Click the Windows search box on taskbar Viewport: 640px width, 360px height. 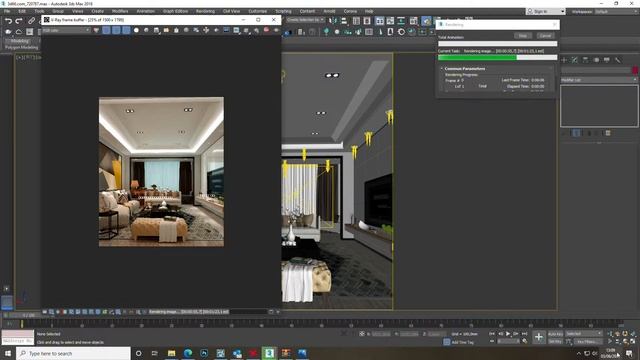pyautogui.click(x=73, y=353)
